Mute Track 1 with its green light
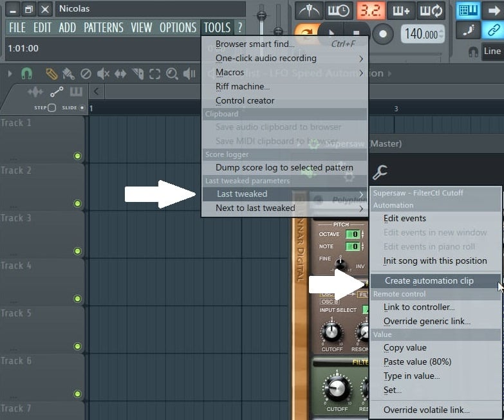Screen dimensions: 504x420 coord(77,156)
